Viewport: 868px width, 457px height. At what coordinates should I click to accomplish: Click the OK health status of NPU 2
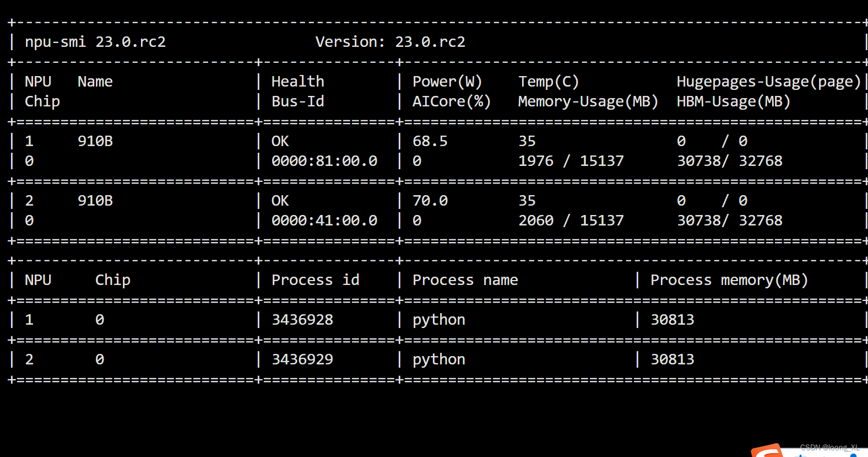click(x=280, y=201)
